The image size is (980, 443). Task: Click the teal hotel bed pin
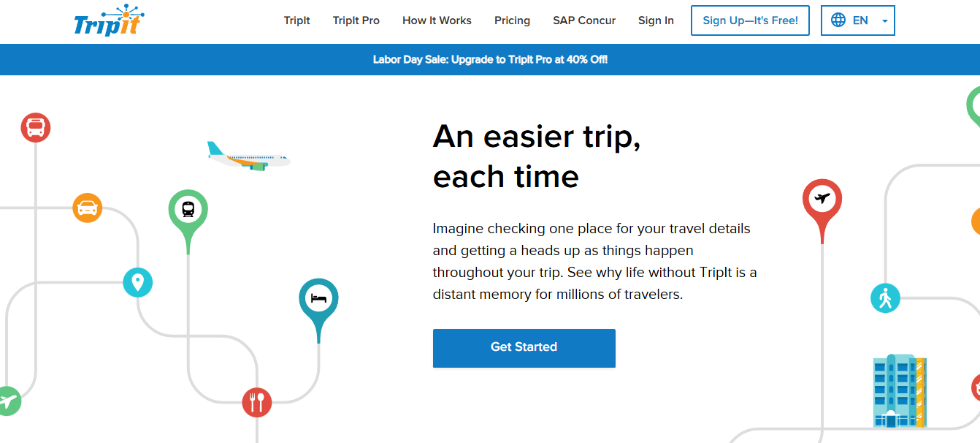318,298
